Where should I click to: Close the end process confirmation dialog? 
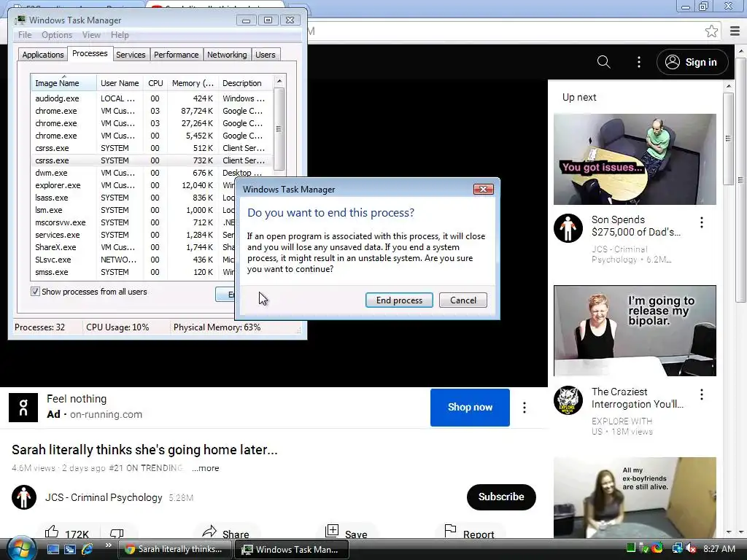pyautogui.click(x=483, y=189)
